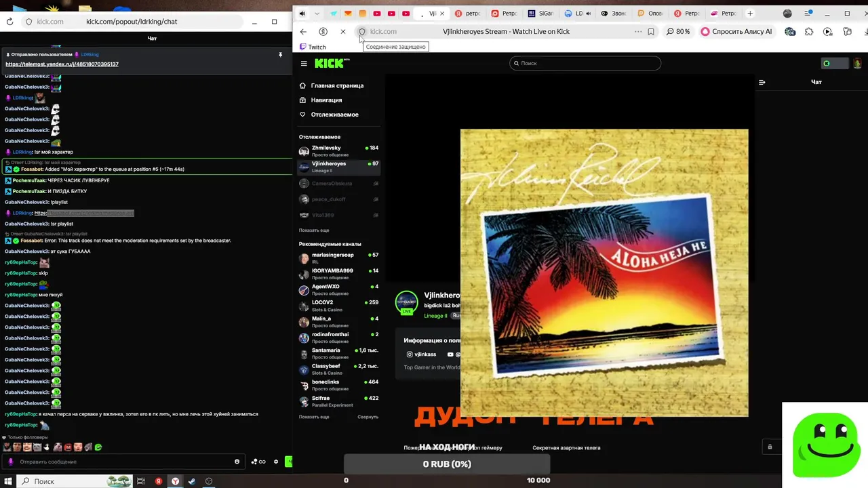Open the AgentWXO recommended channel
The image size is (868, 488).
[338, 289]
